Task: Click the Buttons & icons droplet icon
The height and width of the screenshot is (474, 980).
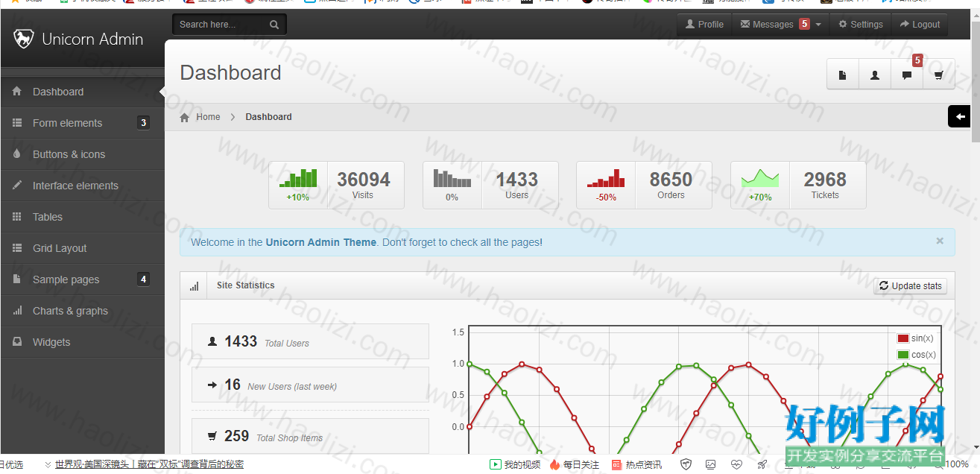Action: point(17,154)
